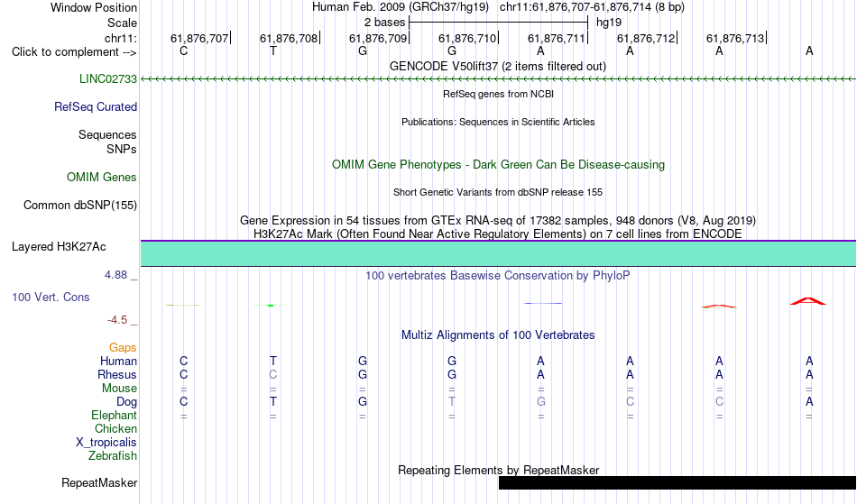857x504 pixels.
Task: Click the LINC02733 green arrow gene line
Action: pos(499,79)
